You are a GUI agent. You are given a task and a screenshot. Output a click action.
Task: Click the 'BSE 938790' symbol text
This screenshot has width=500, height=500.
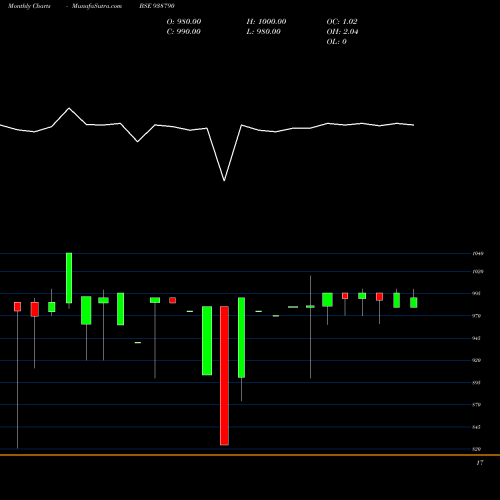157,6
